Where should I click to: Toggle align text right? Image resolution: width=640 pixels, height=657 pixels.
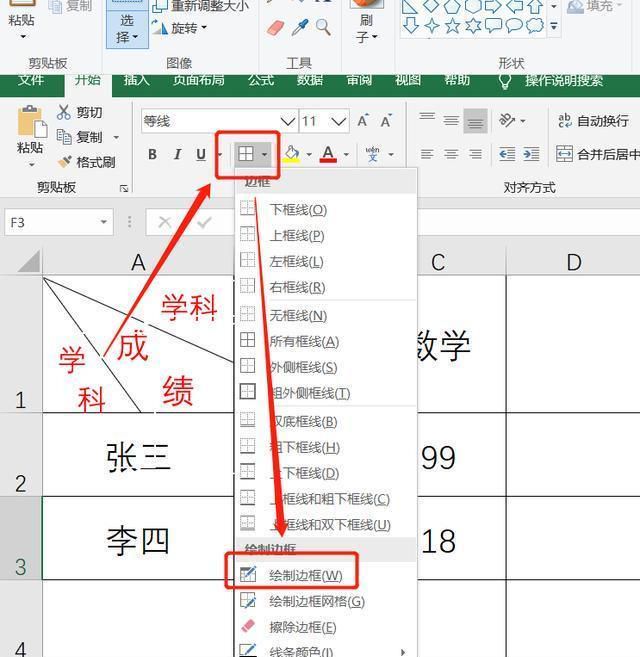click(x=475, y=154)
